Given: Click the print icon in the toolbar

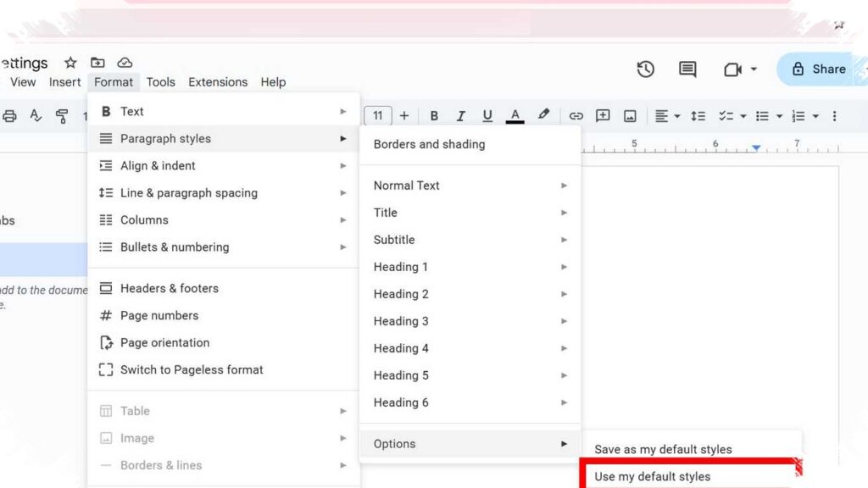Looking at the screenshot, I should pyautogui.click(x=9, y=116).
